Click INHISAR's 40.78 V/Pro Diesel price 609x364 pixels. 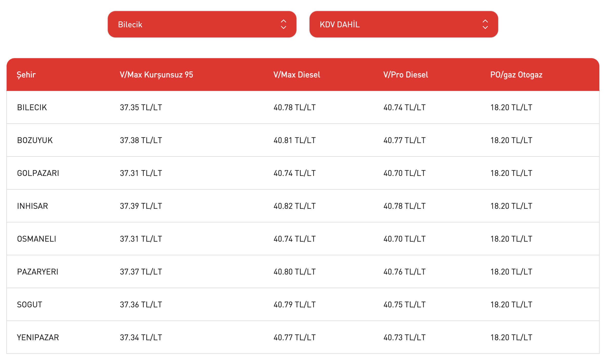coord(404,206)
